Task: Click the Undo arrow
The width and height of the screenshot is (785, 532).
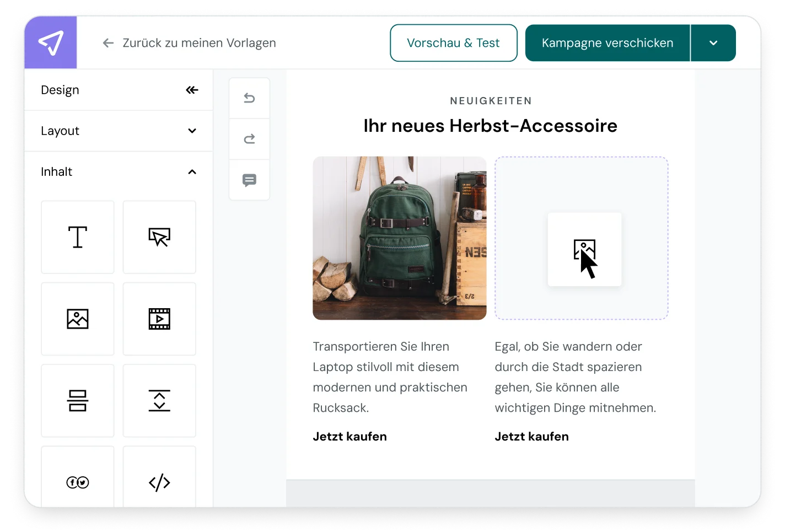Action: [249, 98]
